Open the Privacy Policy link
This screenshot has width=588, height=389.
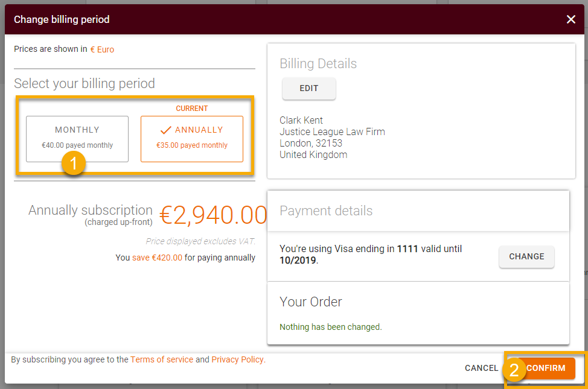coord(237,359)
